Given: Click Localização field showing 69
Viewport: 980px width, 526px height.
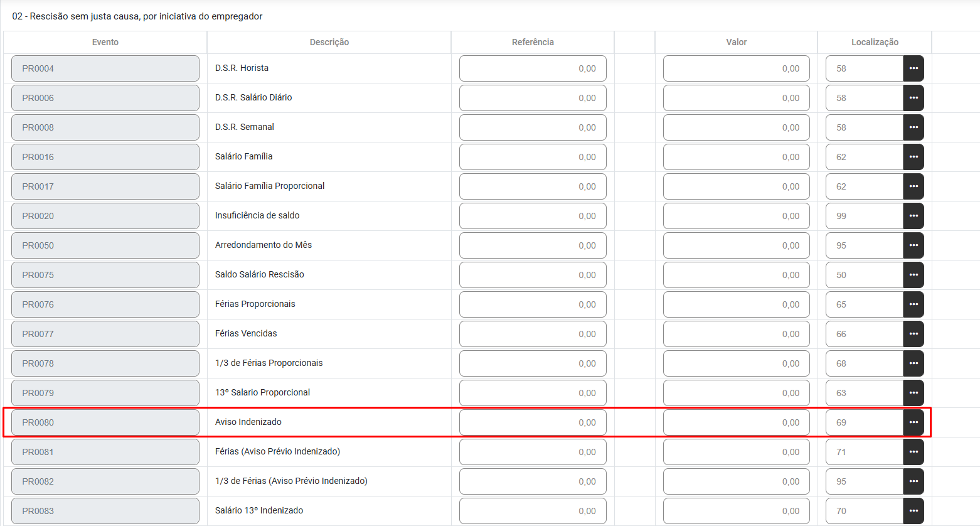Looking at the screenshot, I should tap(864, 422).
